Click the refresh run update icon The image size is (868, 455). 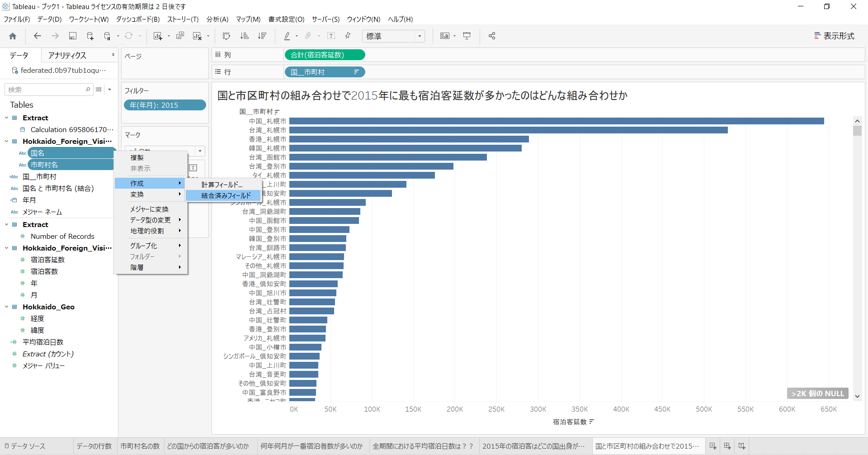click(x=129, y=36)
